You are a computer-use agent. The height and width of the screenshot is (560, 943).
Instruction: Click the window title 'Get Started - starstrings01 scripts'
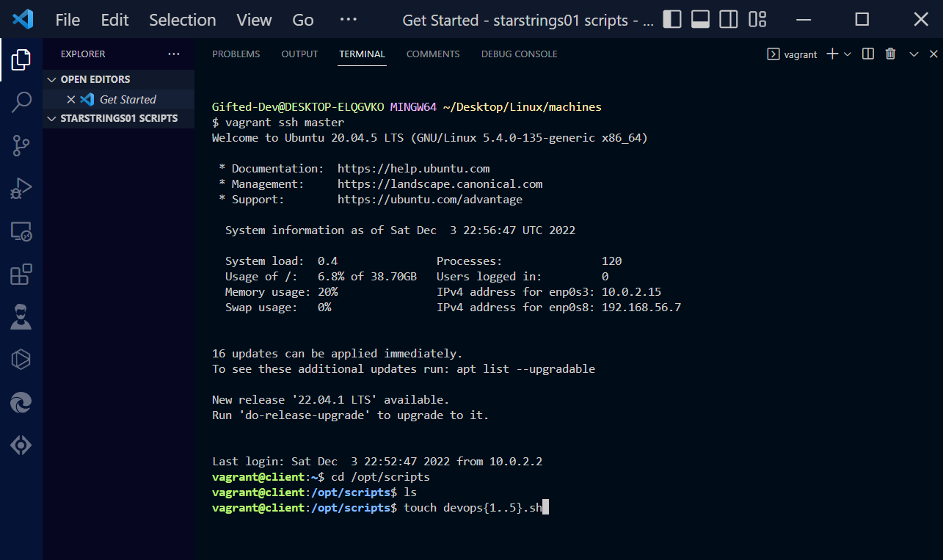[528, 20]
